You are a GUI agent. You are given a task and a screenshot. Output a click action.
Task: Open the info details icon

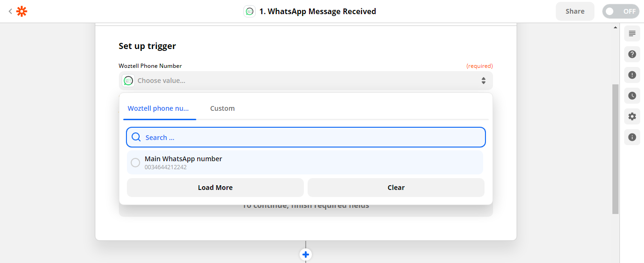point(632,137)
